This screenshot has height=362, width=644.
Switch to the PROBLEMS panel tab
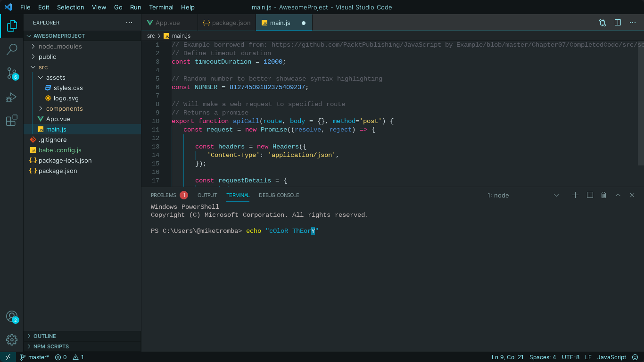[169, 195]
